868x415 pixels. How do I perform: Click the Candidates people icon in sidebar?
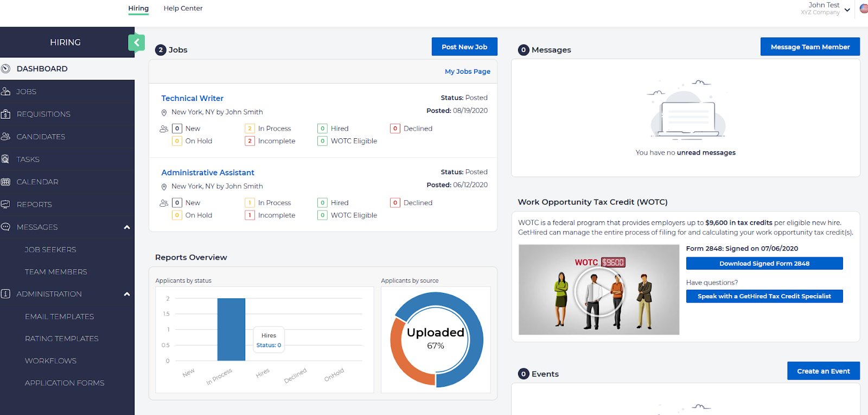point(6,137)
